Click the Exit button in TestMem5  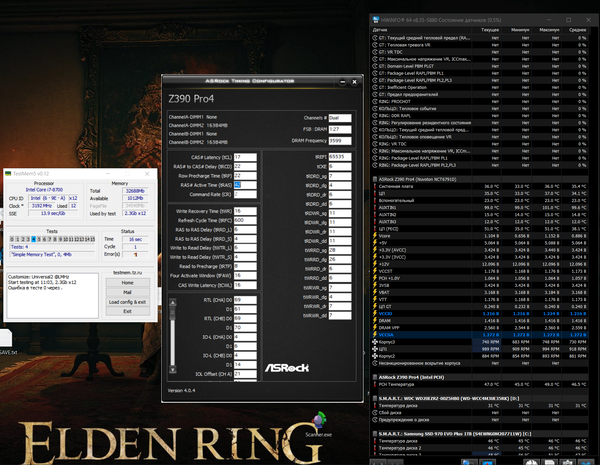pyautogui.click(x=127, y=311)
